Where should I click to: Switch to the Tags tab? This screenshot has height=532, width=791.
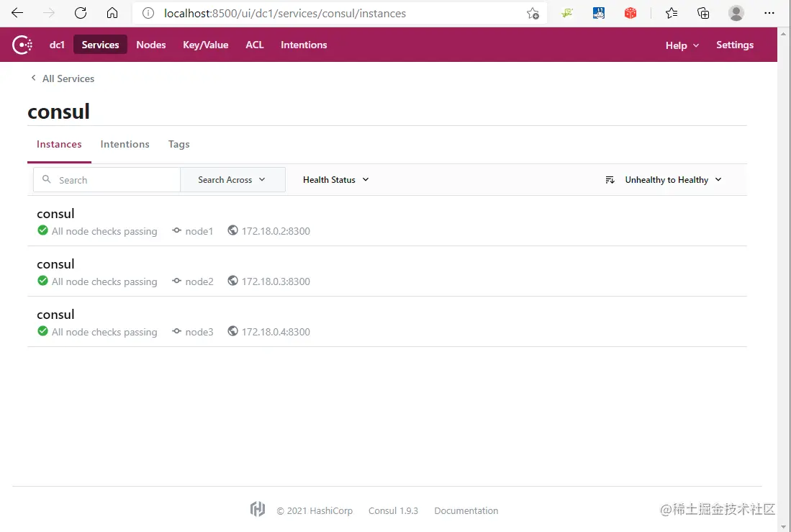point(178,145)
